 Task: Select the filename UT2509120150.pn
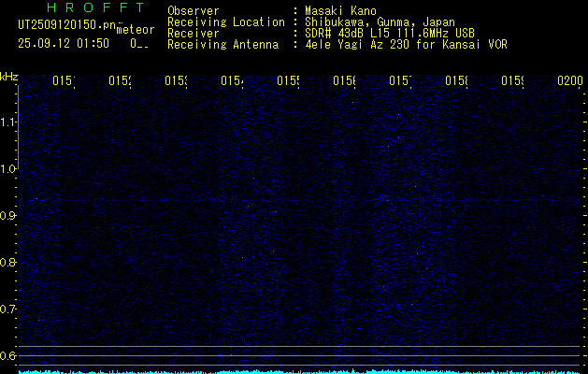[66, 25]
